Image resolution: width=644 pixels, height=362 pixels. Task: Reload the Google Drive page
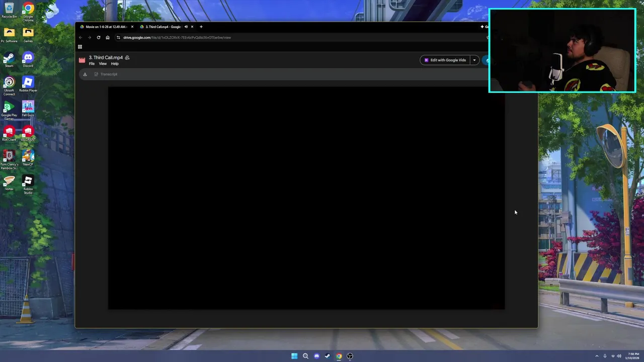click(99, 37)
